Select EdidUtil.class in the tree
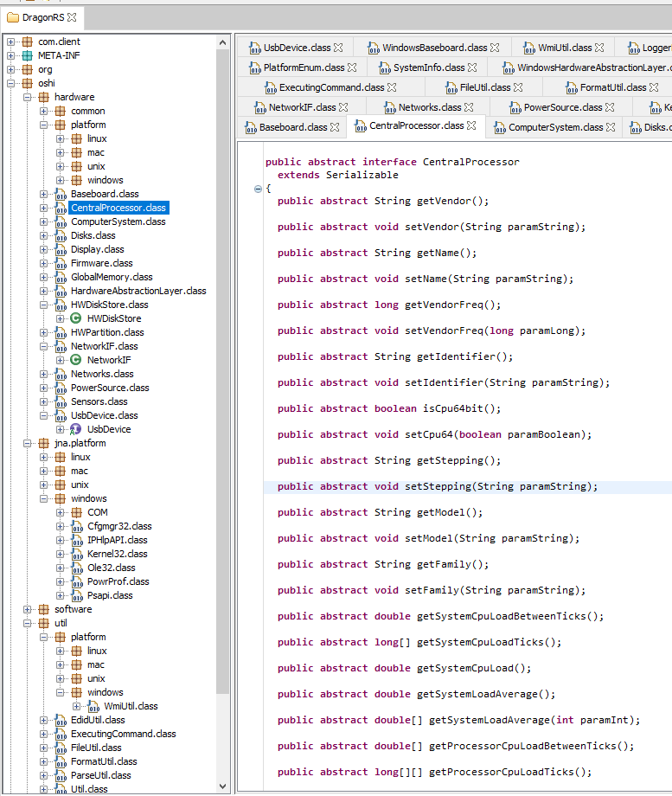 (x=98, y=720)
